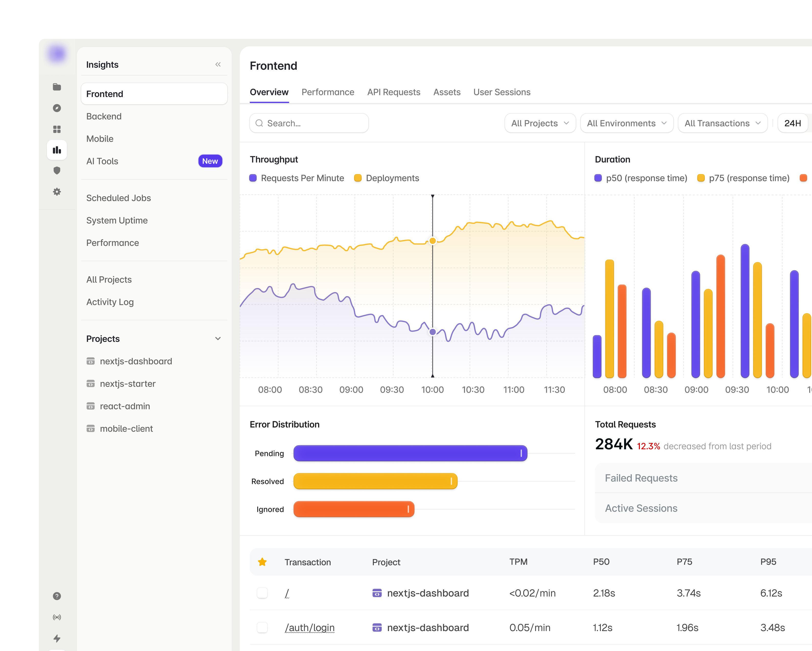Viewport: 812px width, 651px height.
Task: Open the gear settings icon
Action: tap(57, 192)
